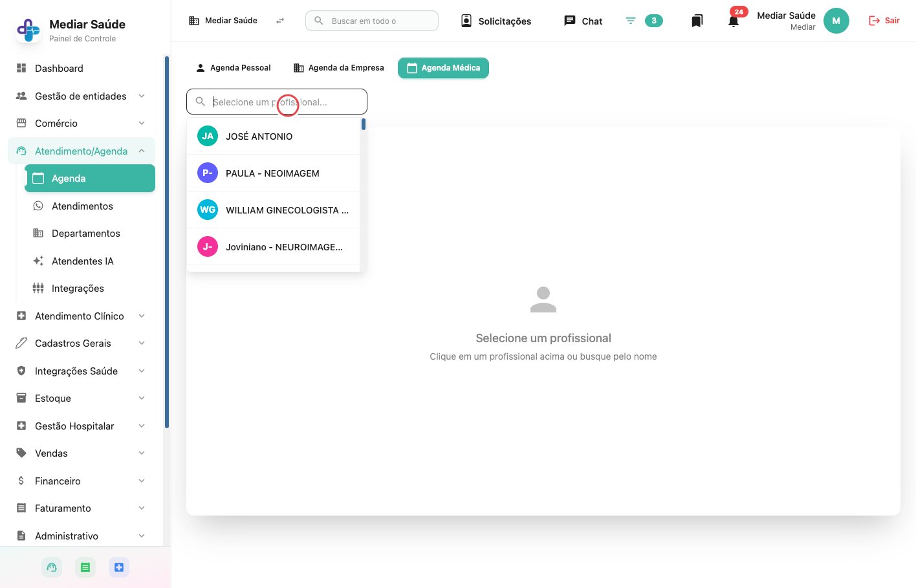This screenshot has width=916, height=588.
Task: Open the notifications bell icon
Action: tap(733, 21)
